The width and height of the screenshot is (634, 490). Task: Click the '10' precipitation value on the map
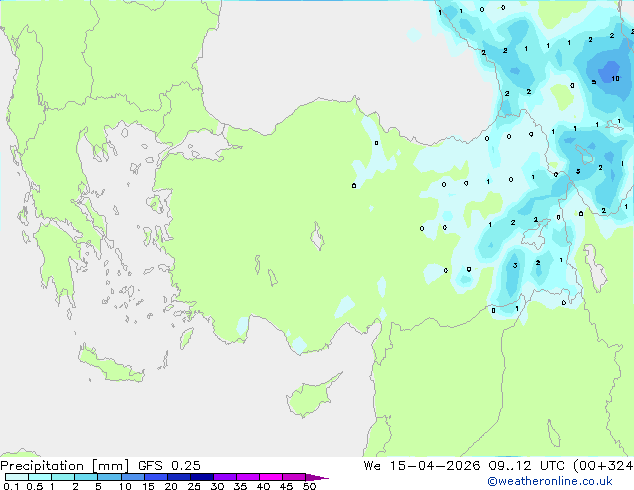pyautogui.click(x=615, y=78)
